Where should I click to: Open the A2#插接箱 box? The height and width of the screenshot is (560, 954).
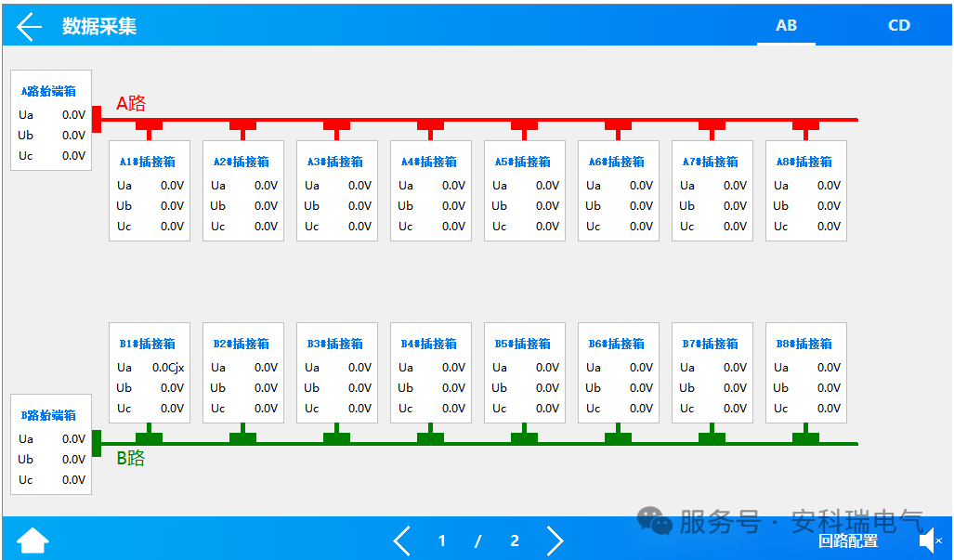pos(243,191)
